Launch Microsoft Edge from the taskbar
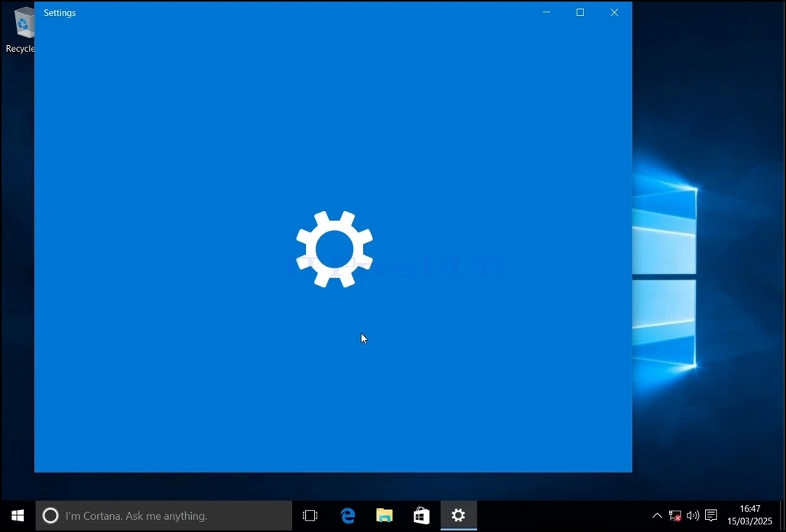 pyautogui.click(x=347, y=515)
